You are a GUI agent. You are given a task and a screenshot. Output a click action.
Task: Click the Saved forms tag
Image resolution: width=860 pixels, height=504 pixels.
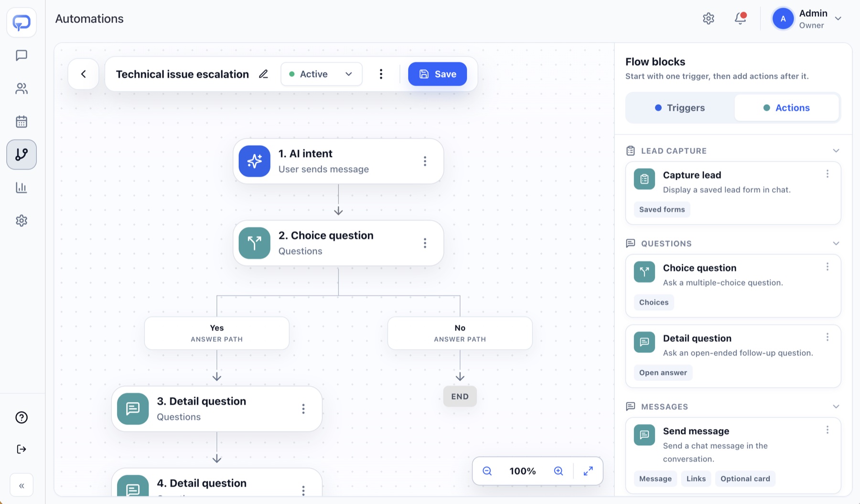[662, 210]
